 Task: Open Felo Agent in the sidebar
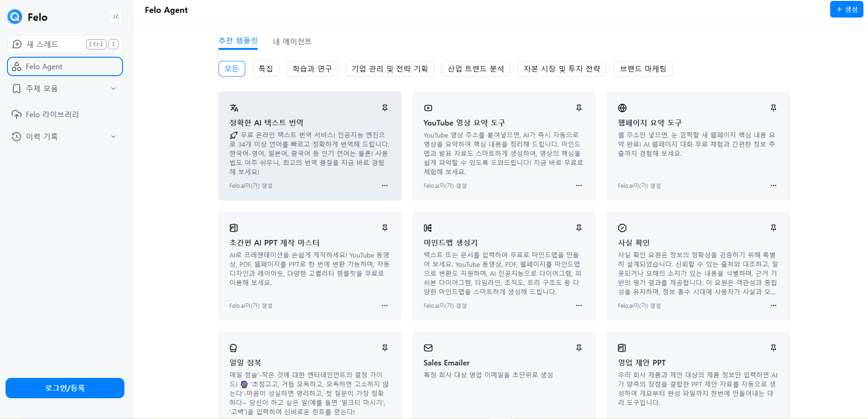coord(65,66)
